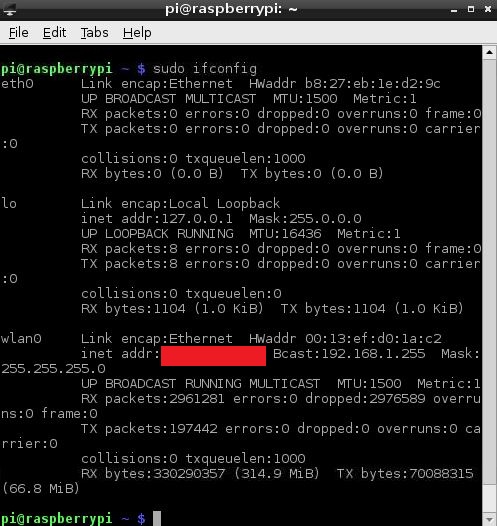
Task: Open the Tabs menu
Action: pyautogui.click(x=94, y=33)
